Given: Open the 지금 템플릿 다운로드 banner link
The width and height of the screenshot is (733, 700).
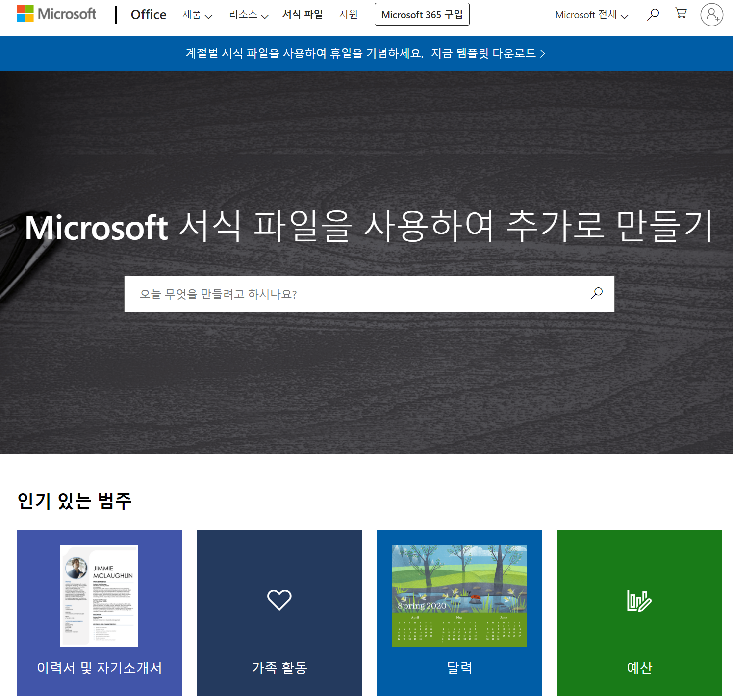Looking at the screenshot, I should coord(488,53).
